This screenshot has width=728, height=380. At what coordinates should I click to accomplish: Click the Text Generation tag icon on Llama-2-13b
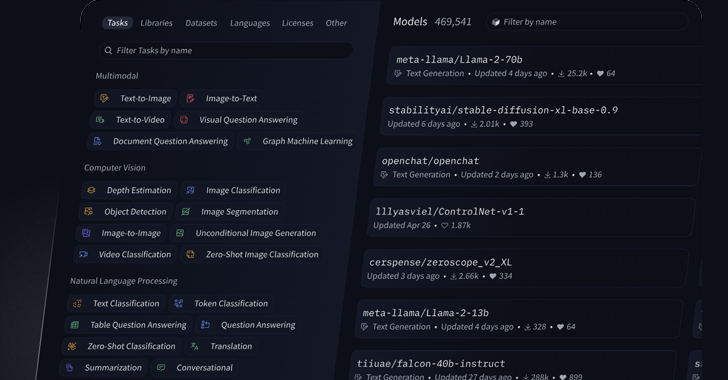click(x=364, y=327)
